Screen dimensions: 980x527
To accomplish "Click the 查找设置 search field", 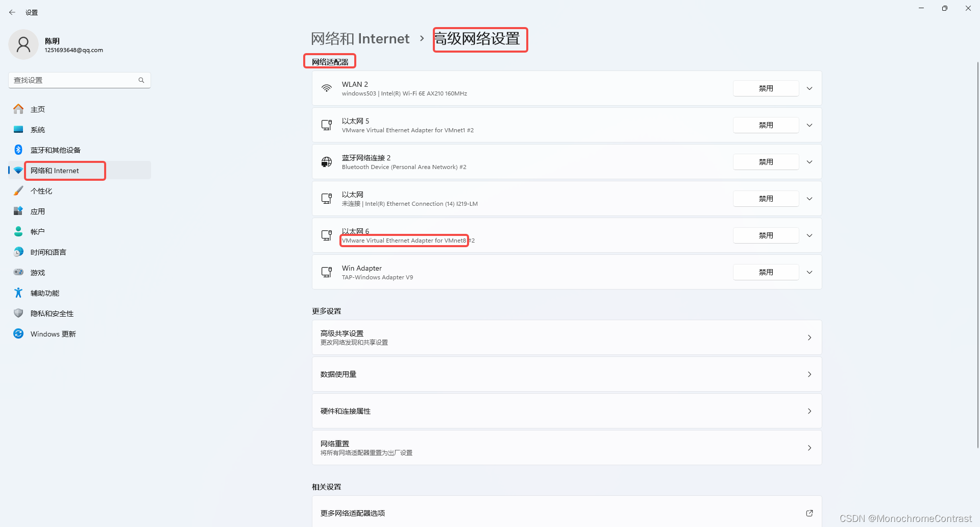I will (x=80, y=80).
